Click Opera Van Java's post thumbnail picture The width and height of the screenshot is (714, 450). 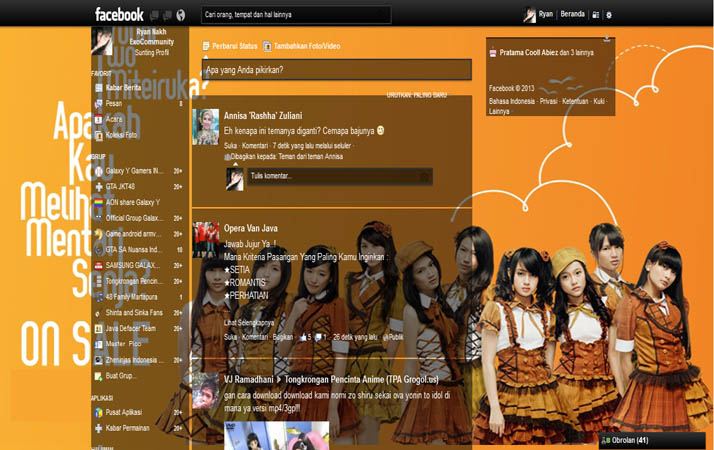click(x=205, y=240)
